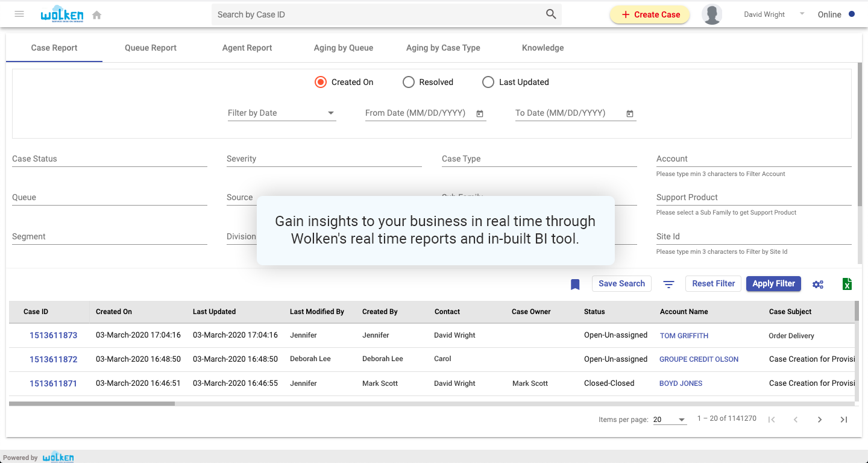The image size is (868, 463).
Task: Click the horizontal table scrollbar
Action: tap(92, 403)
